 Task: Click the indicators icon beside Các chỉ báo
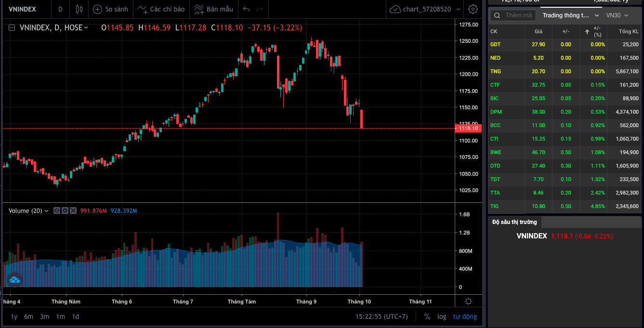coord(143,9)
